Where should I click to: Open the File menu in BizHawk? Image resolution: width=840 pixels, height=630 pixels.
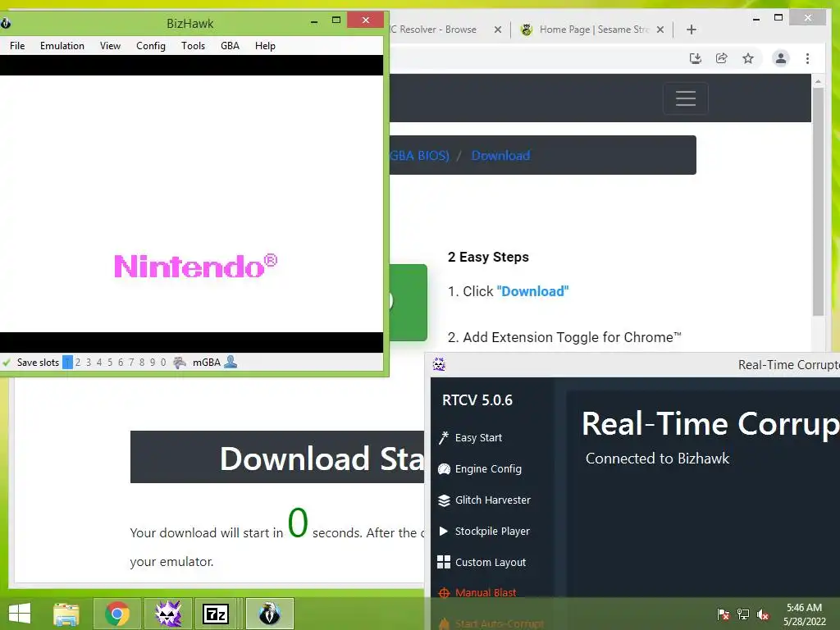coord(17,46)
